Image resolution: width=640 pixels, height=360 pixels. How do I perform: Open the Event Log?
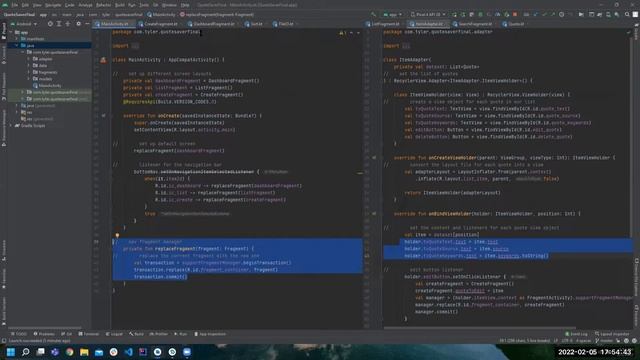point(576,334)
